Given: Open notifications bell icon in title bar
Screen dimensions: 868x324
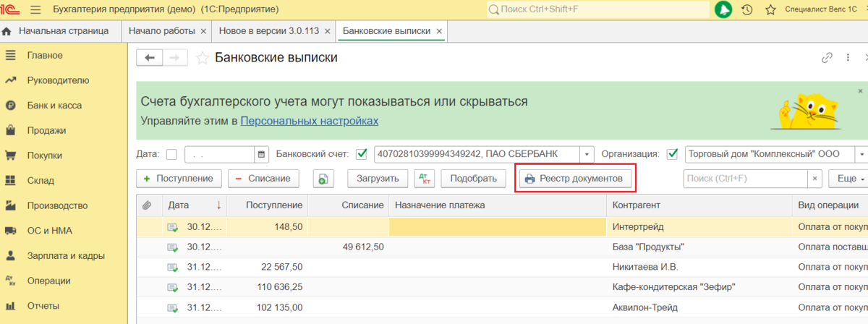Looking at the screenshot, I should [723, 9].
